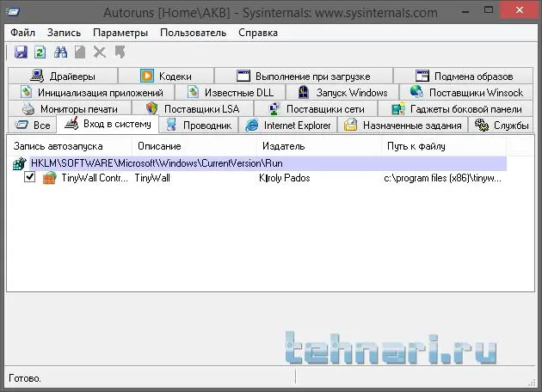
Task: Open the Internet Explorer tab
Action: tap(288, 125)
